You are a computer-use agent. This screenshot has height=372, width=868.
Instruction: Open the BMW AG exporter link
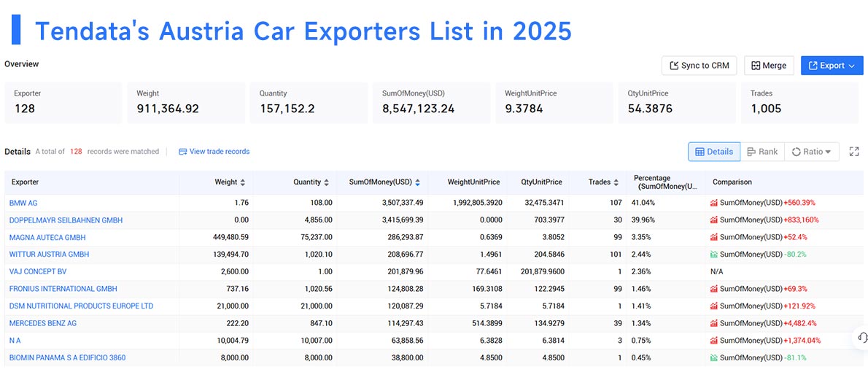pyautogui.click(x=23, y=204)
